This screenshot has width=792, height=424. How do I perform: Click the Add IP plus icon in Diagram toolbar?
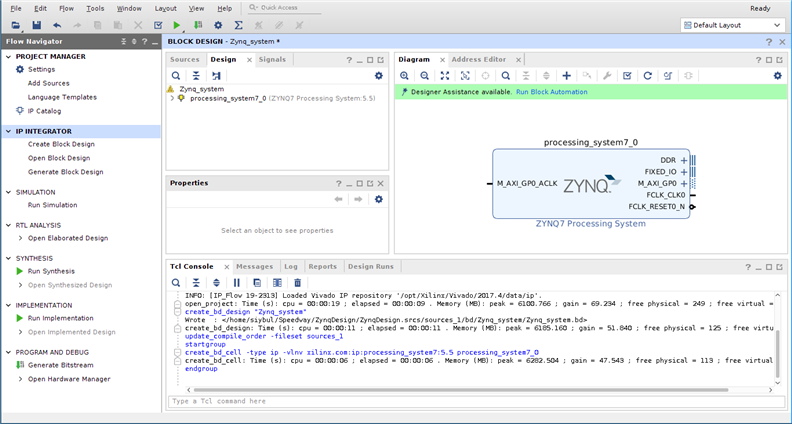(566, 75)
